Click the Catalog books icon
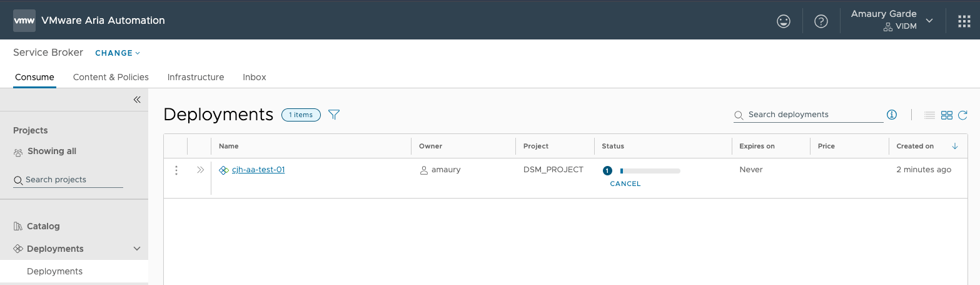Screen dimensions: 980x285 (18, 226)
